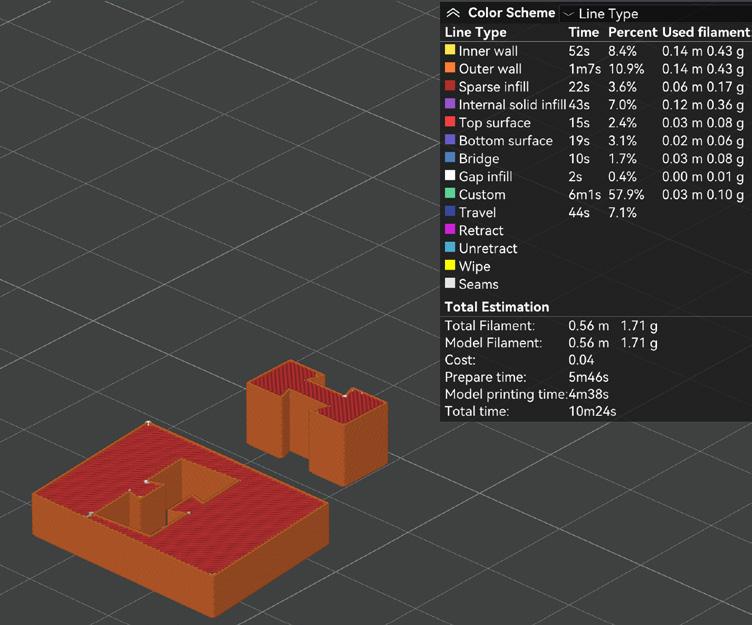This screenshot has width=752, height=625.
Task: Collapse the Color Scheme panel chevron
Action: [x=452, y=13]
